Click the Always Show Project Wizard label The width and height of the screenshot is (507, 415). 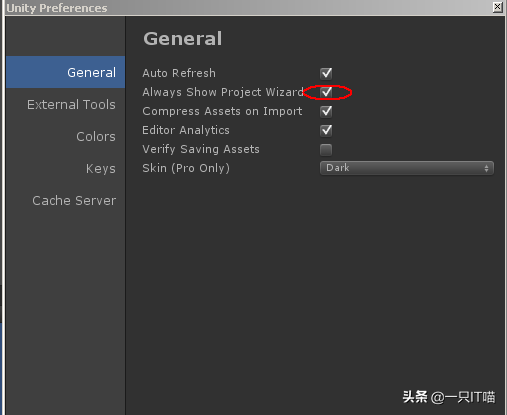[x=223, y=92]
